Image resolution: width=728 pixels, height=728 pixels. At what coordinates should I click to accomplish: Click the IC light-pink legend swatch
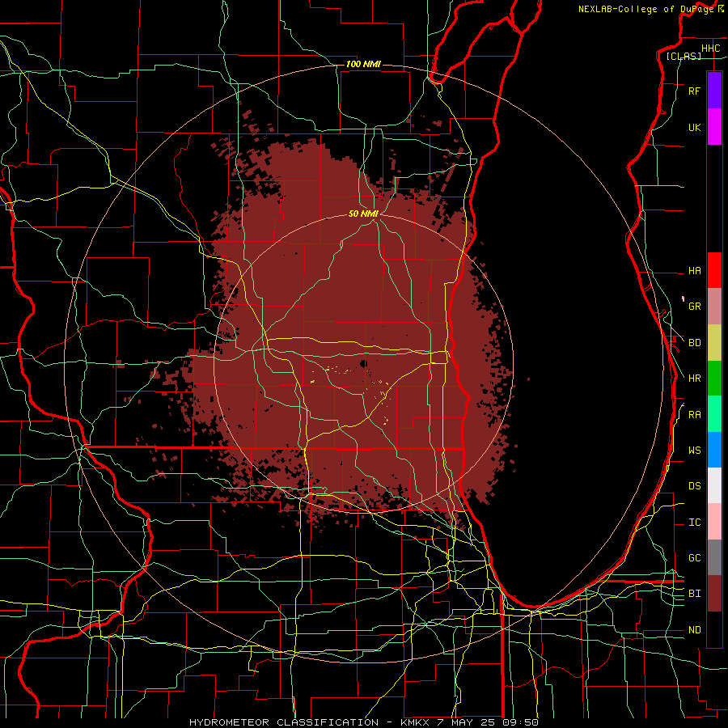(x=714, y=522)
